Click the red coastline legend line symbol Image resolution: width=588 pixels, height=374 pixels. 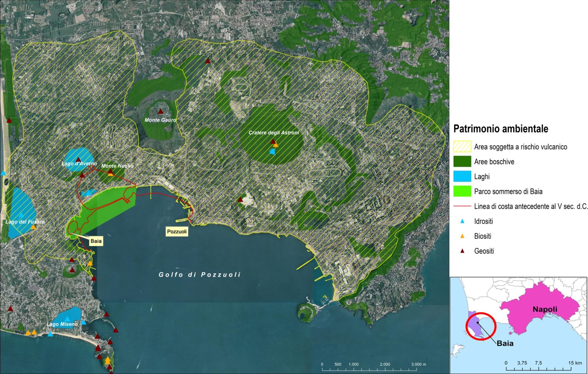pyautogui.click(x=462, y=206)
